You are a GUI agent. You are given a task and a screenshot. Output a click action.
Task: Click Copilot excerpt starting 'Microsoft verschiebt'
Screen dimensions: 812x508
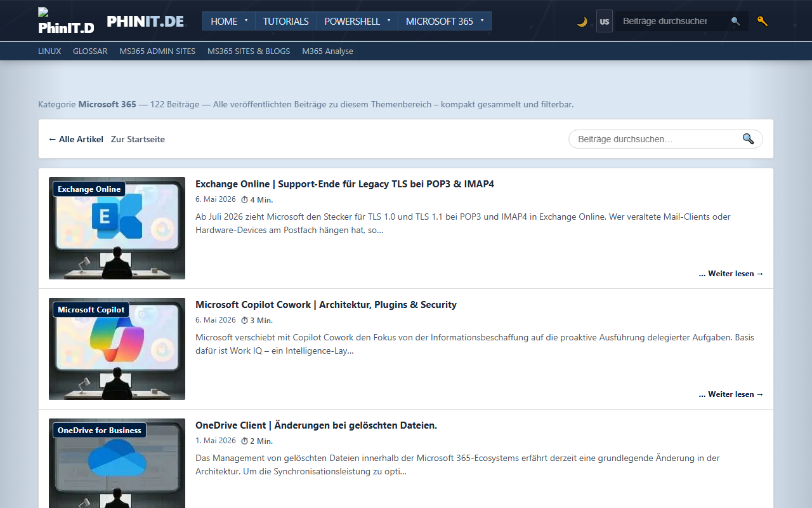point(475,344)
